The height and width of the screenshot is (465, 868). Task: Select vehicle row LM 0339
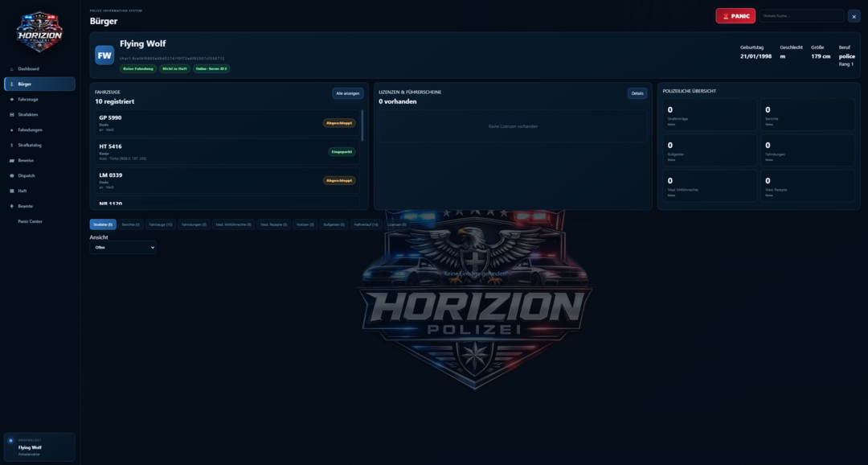(x=227, y=181)
